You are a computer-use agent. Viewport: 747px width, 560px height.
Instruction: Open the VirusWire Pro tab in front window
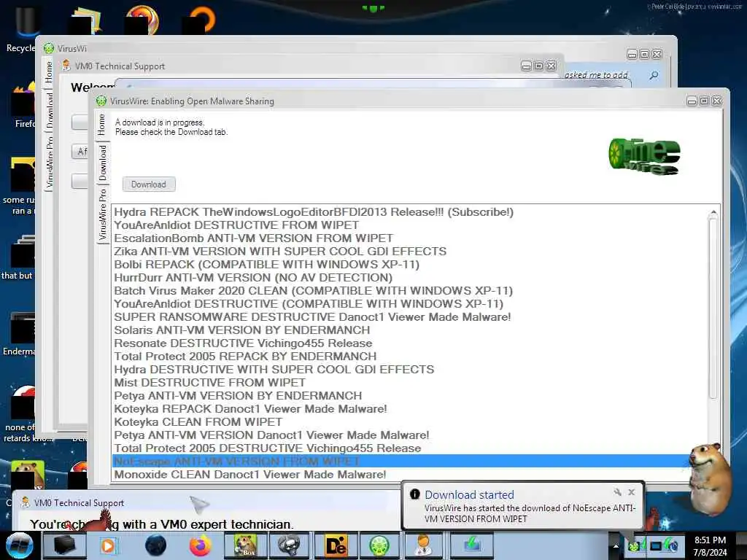coord(102,214)
